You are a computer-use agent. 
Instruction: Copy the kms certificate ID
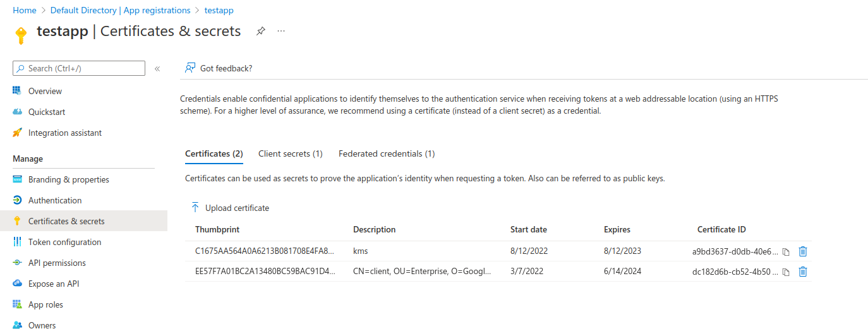tap(786, 251)
